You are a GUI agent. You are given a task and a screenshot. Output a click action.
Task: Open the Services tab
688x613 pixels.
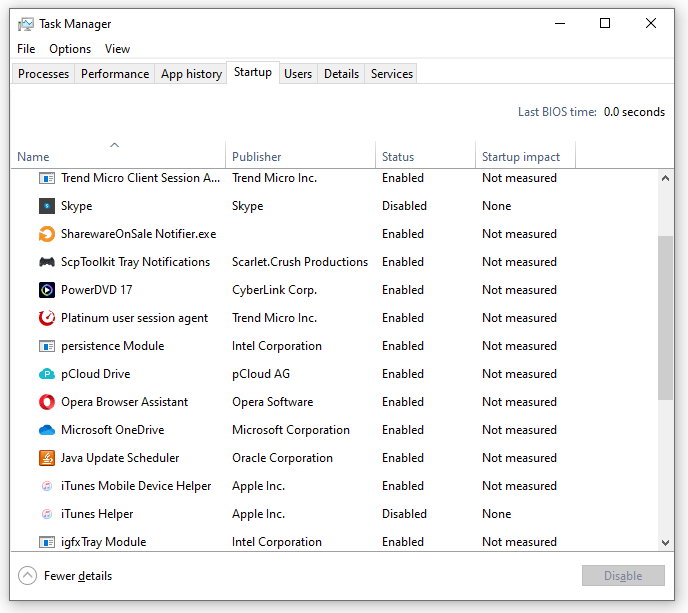click(392, 74)
